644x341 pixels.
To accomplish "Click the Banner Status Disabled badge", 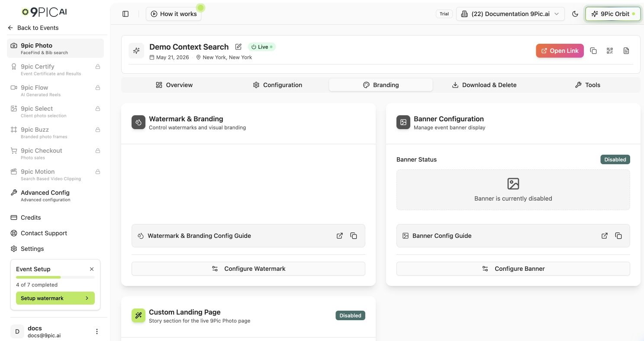I will (x=615, y=159).
